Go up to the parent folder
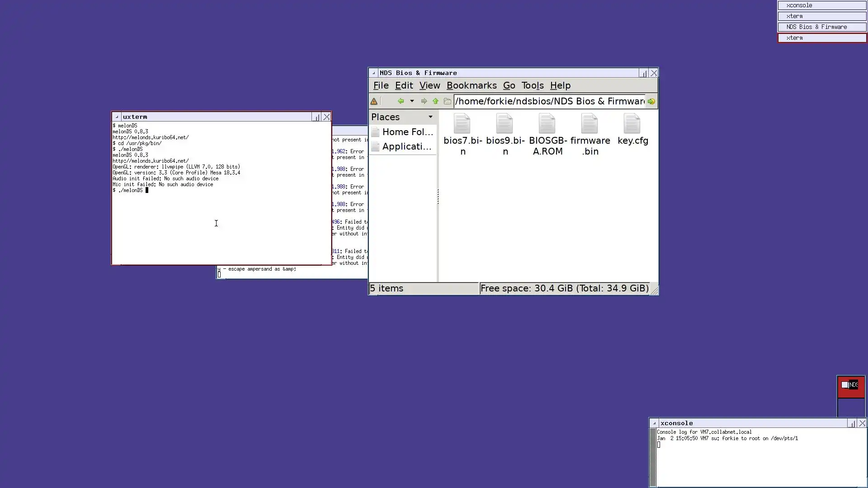This screenshot has width=868, height=488. pos(435,101)
